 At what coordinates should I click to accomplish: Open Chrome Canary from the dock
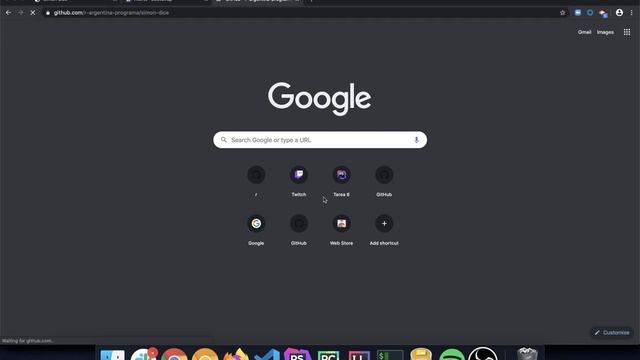pos(205,354)
